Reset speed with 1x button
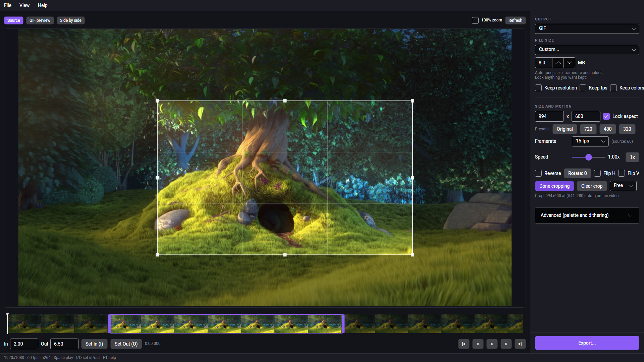This screenshot has width=644, height=362. coord(632,157)
